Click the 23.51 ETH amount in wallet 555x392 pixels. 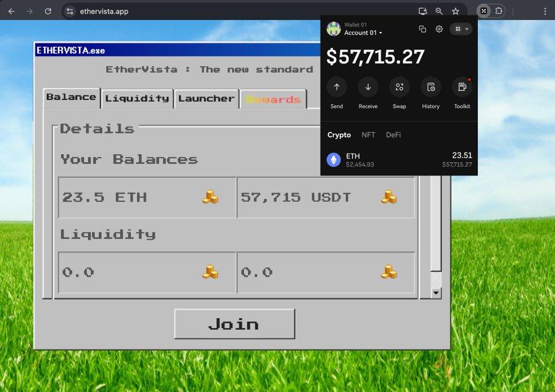[x=462, y=155]
